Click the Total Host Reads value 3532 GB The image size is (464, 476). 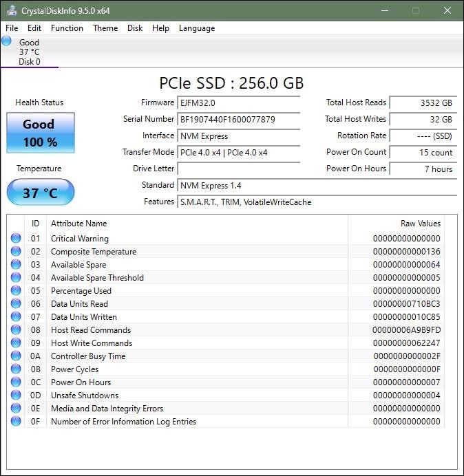(x=423, y=103)
